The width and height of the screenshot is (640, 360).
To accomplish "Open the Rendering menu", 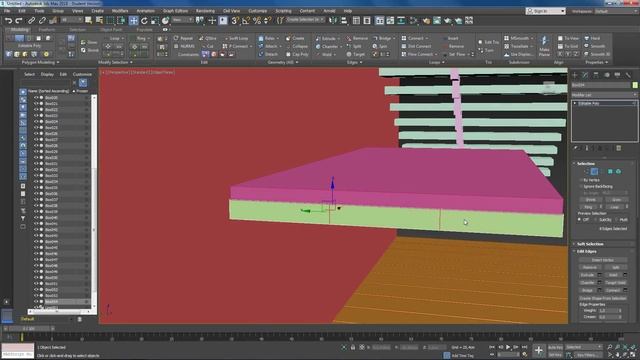I will coord(205,11).
